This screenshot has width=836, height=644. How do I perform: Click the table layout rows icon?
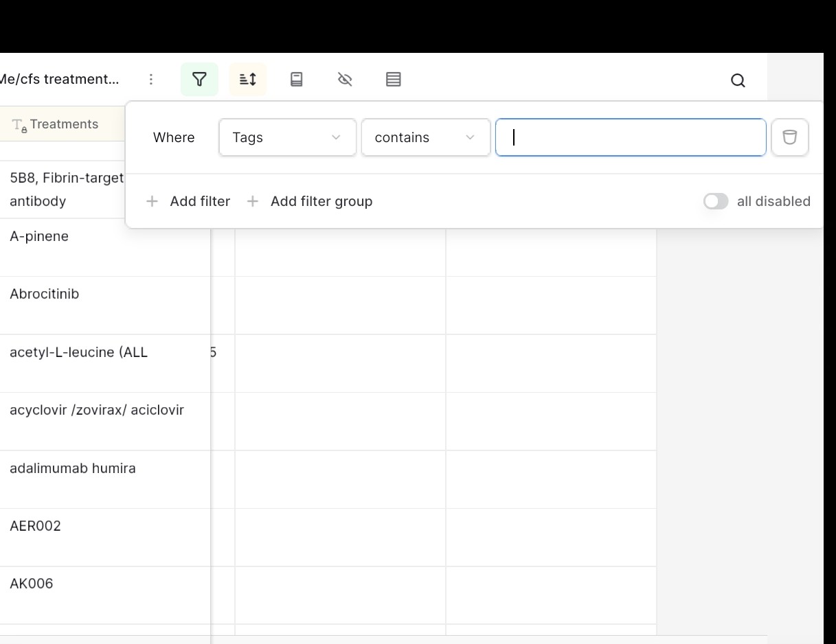(393, 80)
